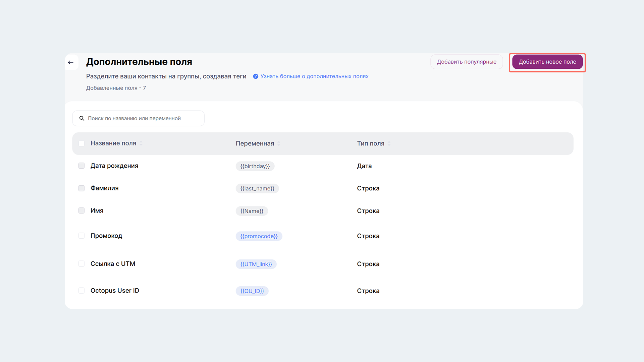The width and height of the screenshot is (644, 362).
Task: Click the {{Name}} variable tag
Action: [x=252, y=211]
